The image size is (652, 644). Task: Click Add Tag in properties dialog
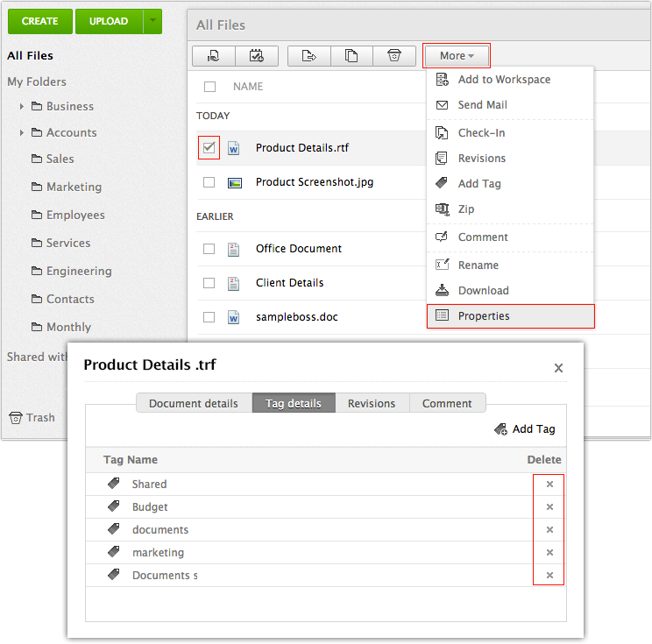(525, 428)
